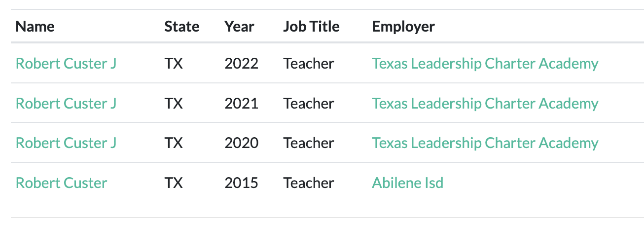Select the 2022 year cell
Viewport: 644px width, 228px height.
[241, 64]
